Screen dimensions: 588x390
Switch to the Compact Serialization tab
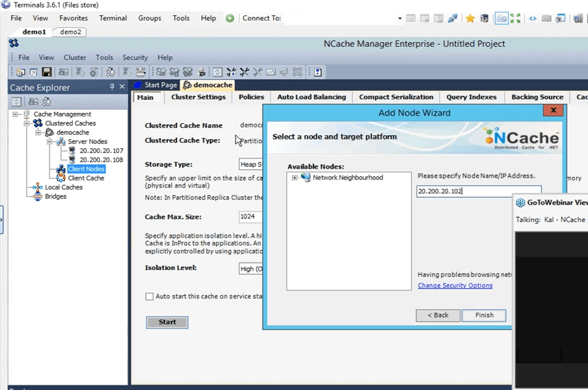pos(396,97)
